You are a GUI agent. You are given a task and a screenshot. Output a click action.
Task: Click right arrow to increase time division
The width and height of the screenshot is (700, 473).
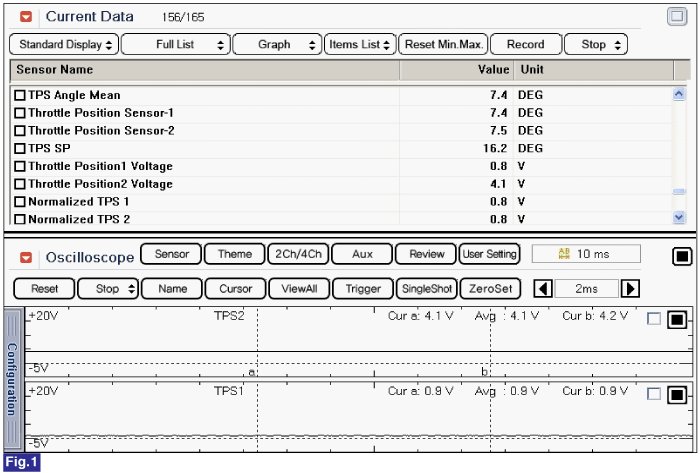point(630,289)
